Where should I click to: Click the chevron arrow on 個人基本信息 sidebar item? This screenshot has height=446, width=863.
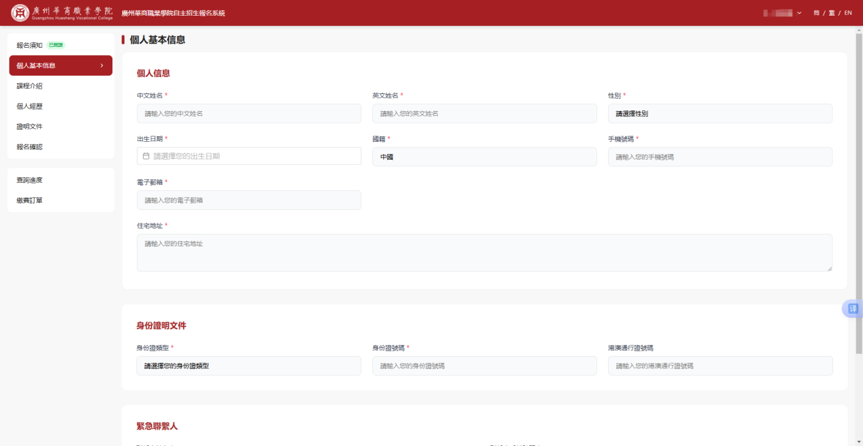(x=102, y=66)
